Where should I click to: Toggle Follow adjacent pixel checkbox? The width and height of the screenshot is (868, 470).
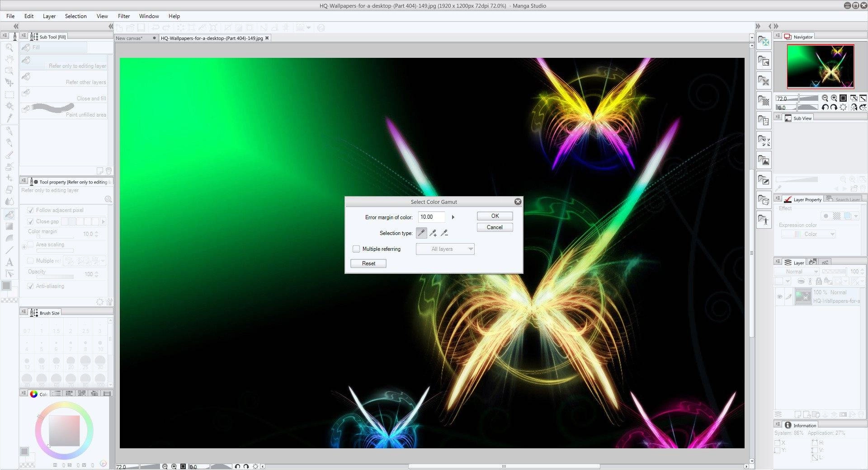pyautogui.click(x=31, y=210)
